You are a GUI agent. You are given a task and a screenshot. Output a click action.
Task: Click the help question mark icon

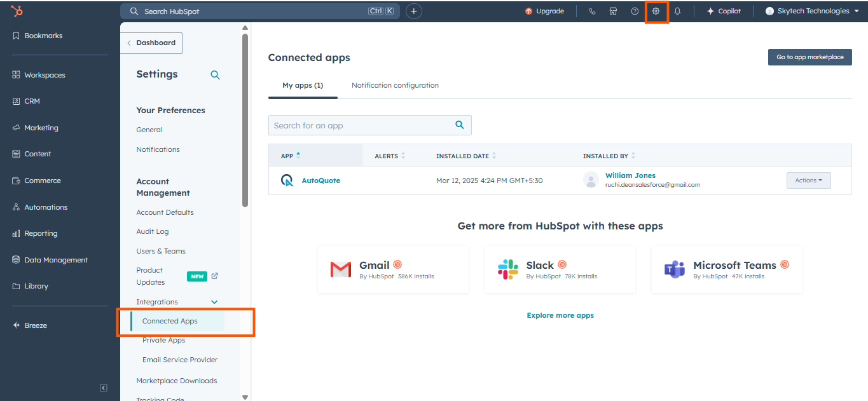point(635,11)
